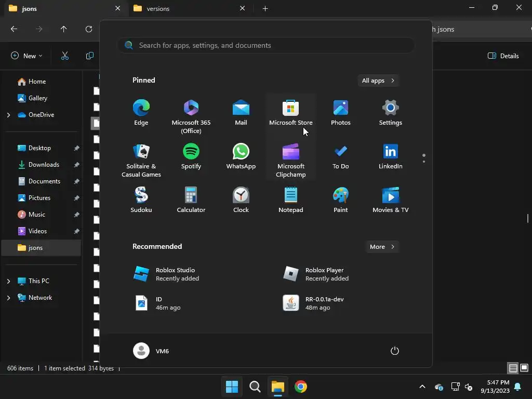
Task: Open Movies & TV app
Action: tap(391, 200)
